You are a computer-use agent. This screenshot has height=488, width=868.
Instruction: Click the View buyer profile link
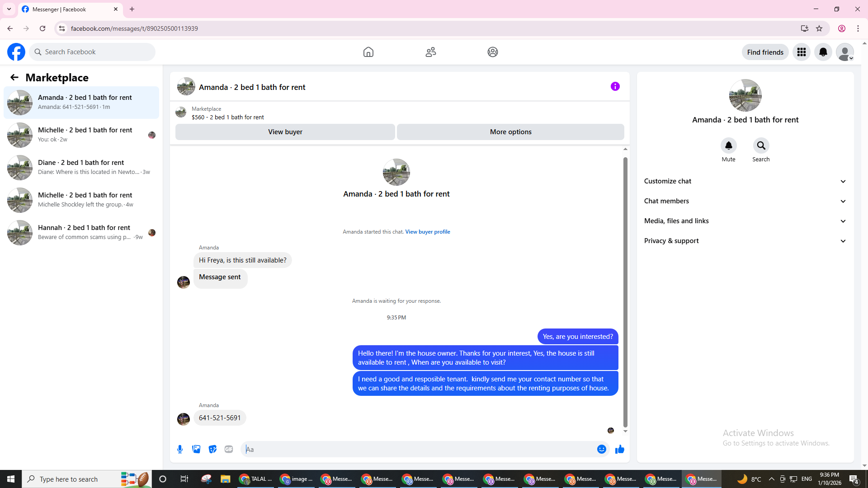click(x=427, y=232)
